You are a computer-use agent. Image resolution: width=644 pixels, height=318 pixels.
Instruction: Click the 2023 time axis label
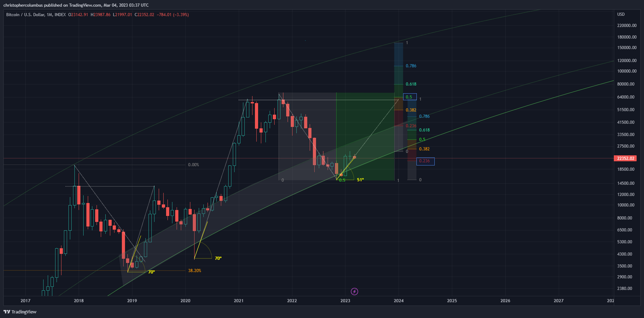point(345,300)
